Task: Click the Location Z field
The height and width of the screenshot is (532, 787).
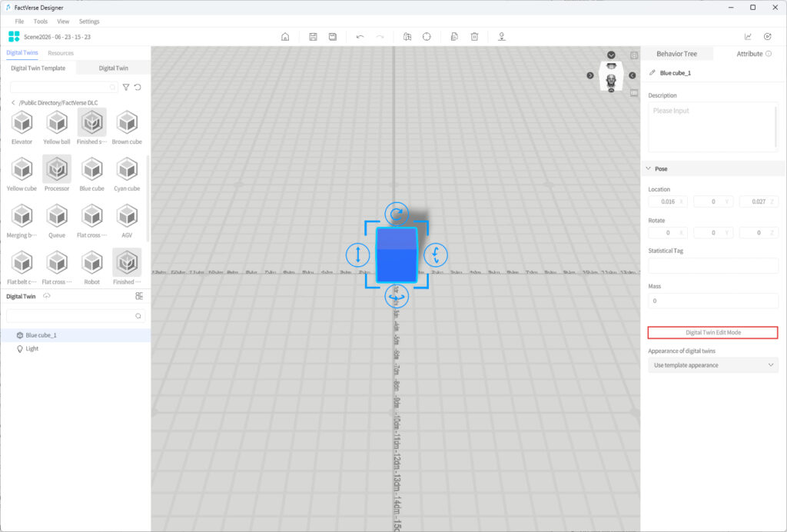Action: click(x=759, y=201)
